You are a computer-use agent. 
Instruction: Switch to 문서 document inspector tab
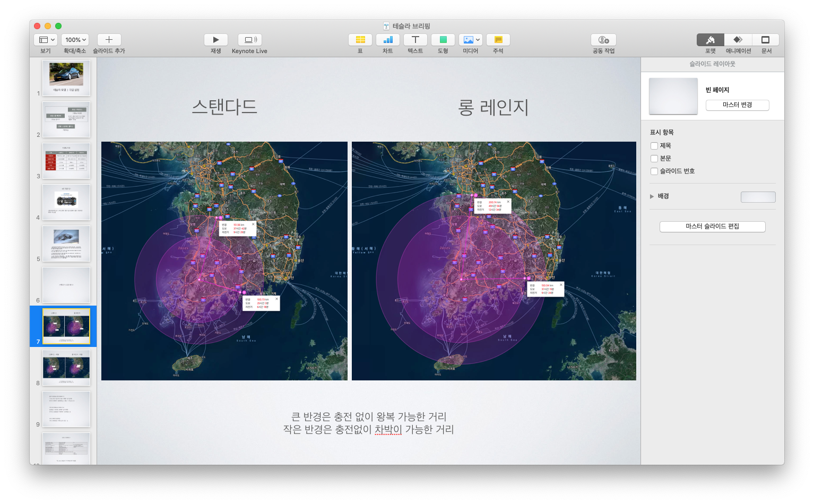(x=766, y=40)
